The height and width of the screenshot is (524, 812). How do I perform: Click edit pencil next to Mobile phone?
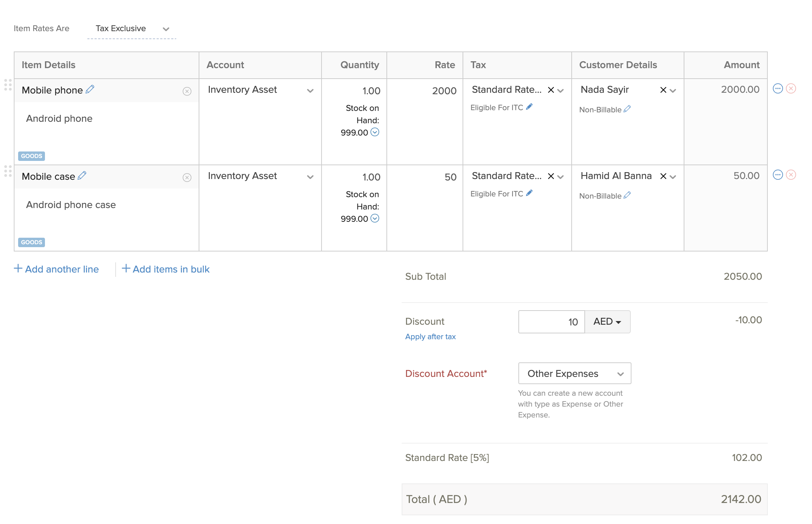90,89
